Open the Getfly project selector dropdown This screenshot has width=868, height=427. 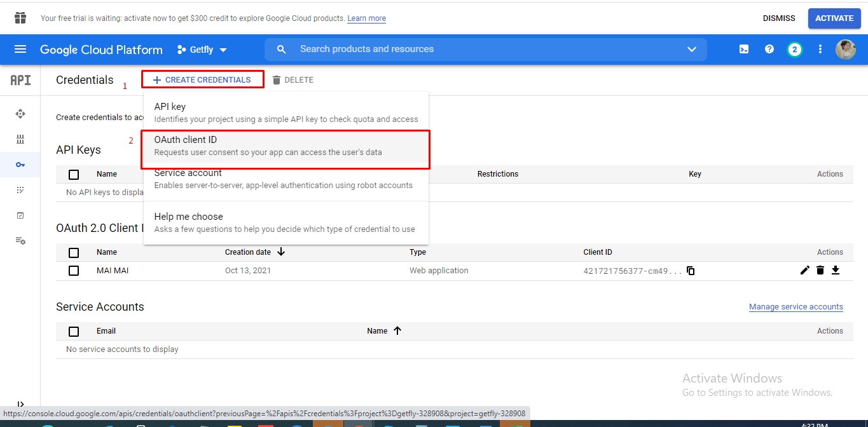[x=202, y=50]
